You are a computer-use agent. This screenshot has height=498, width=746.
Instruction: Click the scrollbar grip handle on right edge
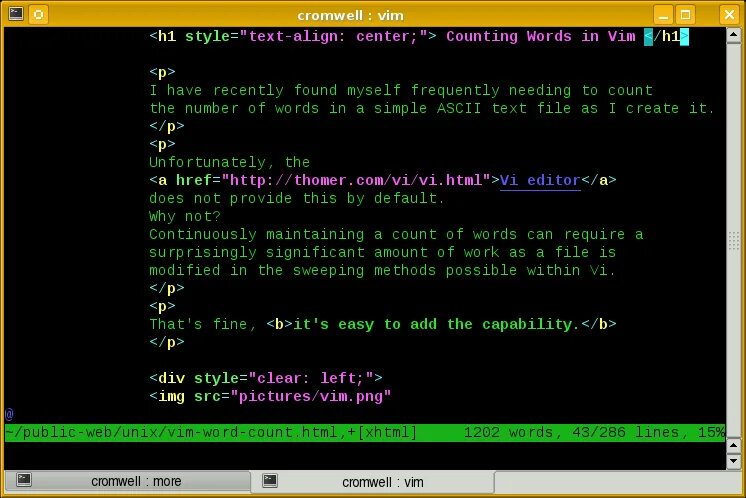[734, 241]
